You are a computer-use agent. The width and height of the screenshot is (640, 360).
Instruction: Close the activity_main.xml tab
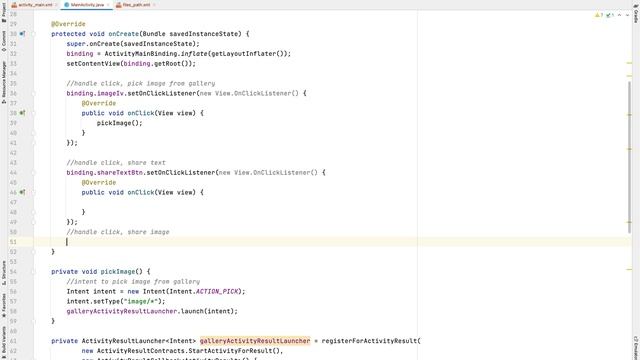56,5
